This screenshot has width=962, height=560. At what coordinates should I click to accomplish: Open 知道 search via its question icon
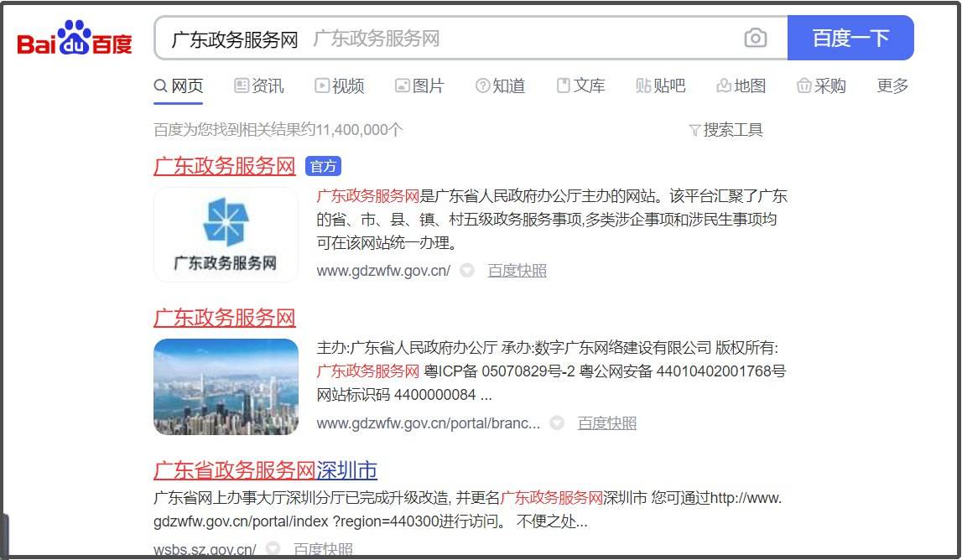click(484, 85)
